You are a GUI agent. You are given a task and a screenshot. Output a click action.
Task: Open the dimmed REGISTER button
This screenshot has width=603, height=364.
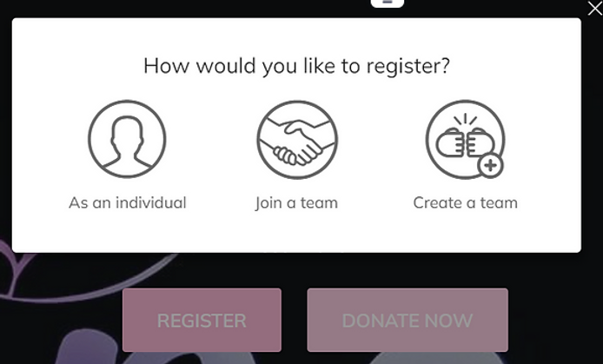(x=202, y=321)
